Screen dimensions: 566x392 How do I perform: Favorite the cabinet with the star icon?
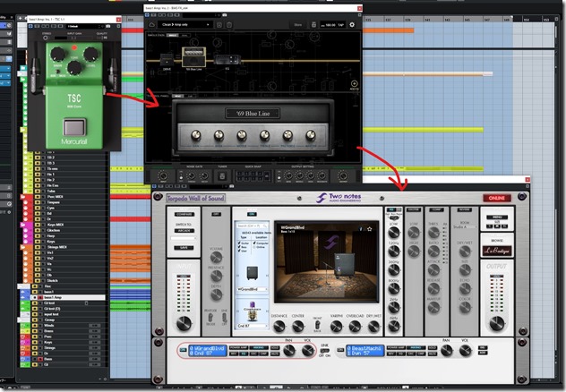[368, 229]
